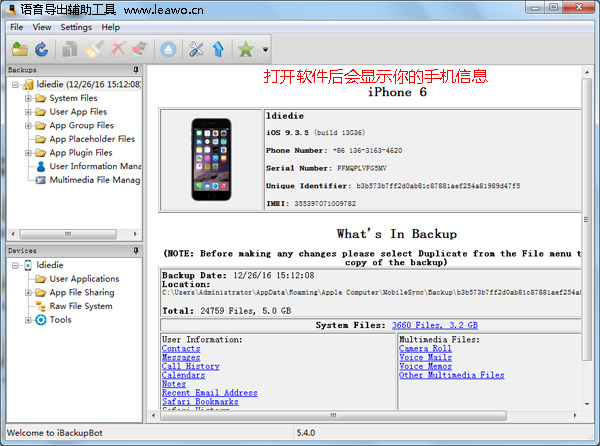The width and height of the screenshot is (600, 446).
Task: Select ldiedie device in Devices panel
Action: [50, 265]
